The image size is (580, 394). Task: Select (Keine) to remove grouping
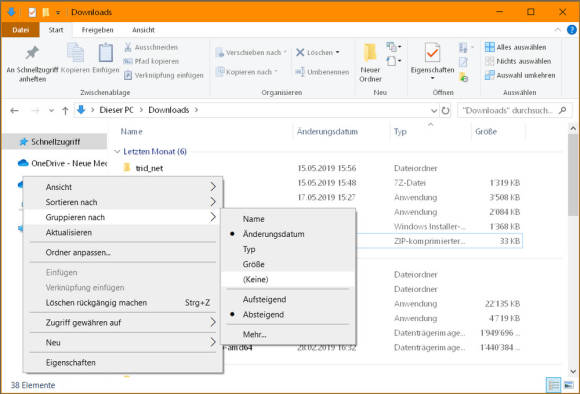tap(288, 279)
